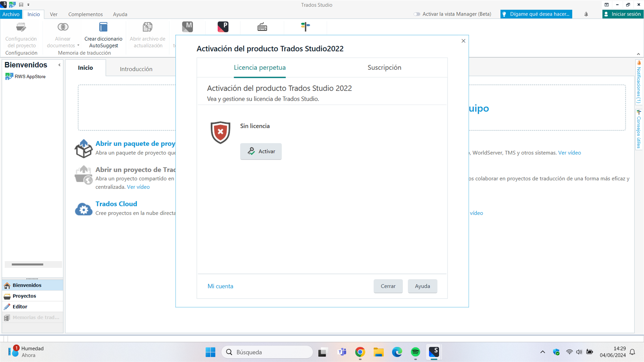Click the notification bell in ribbon header

(586, 14)
